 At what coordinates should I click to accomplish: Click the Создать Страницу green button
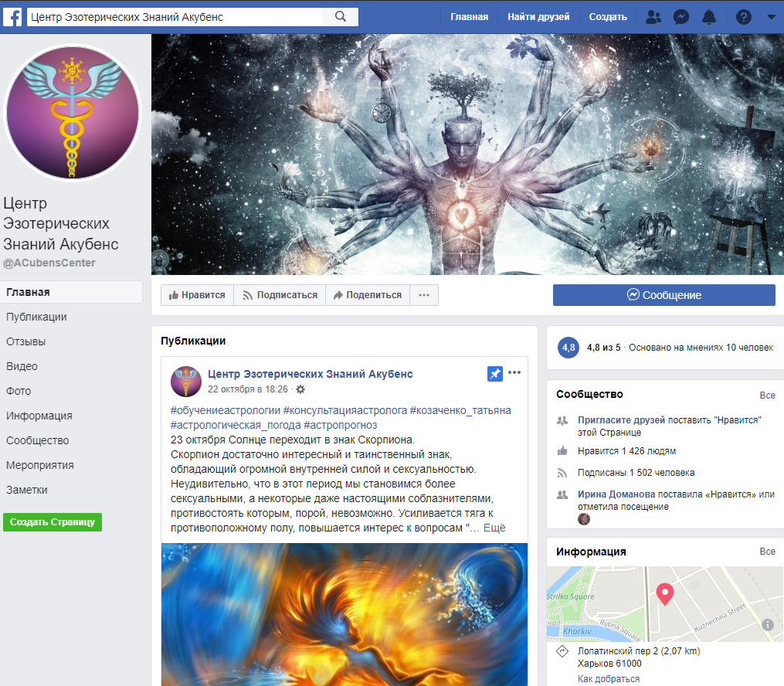53,521
